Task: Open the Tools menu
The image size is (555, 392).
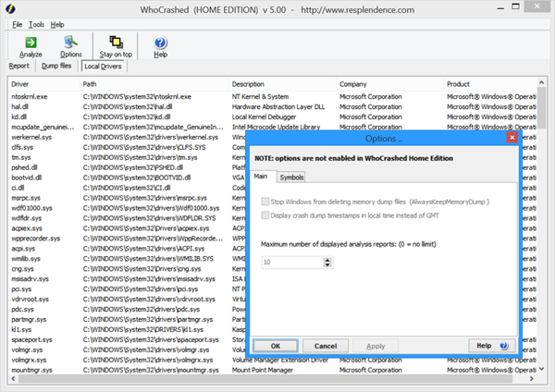Action: (x=36, y=24)
